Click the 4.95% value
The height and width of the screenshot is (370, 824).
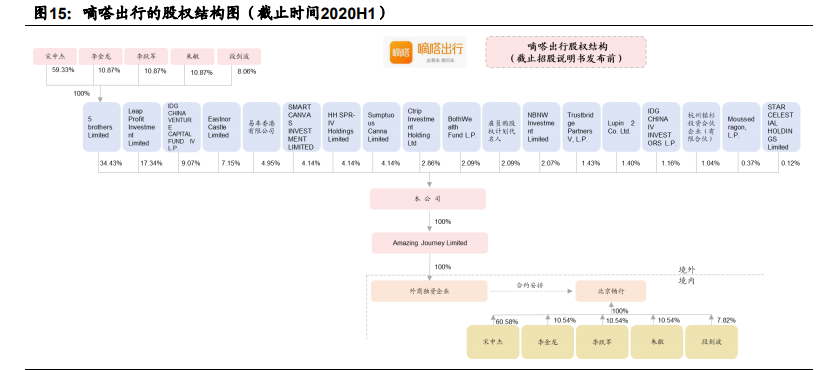click(x=270, y=163)
